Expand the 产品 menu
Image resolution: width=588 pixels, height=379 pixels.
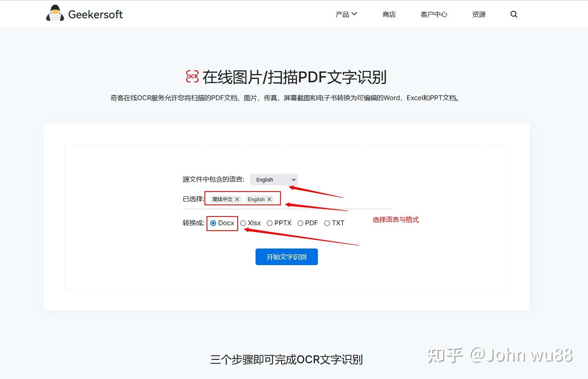pyautogui.click(x=346, y=14)
